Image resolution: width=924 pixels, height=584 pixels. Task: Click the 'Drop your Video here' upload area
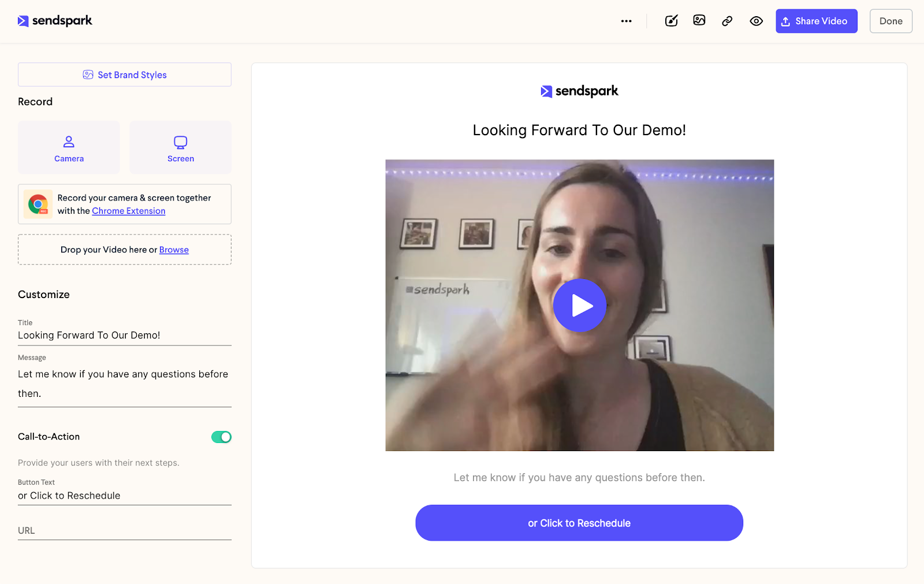(x=125, y=250)
